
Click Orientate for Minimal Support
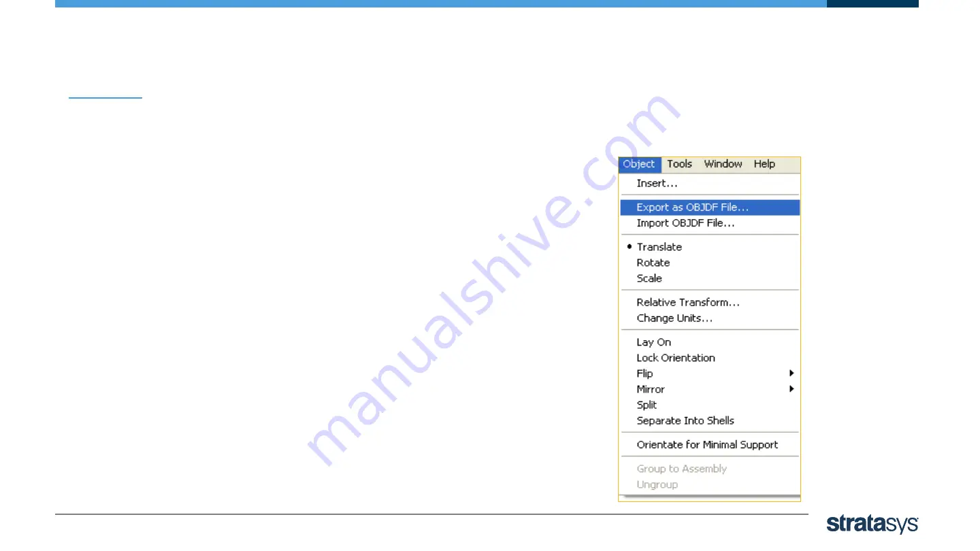coord(710,445)
